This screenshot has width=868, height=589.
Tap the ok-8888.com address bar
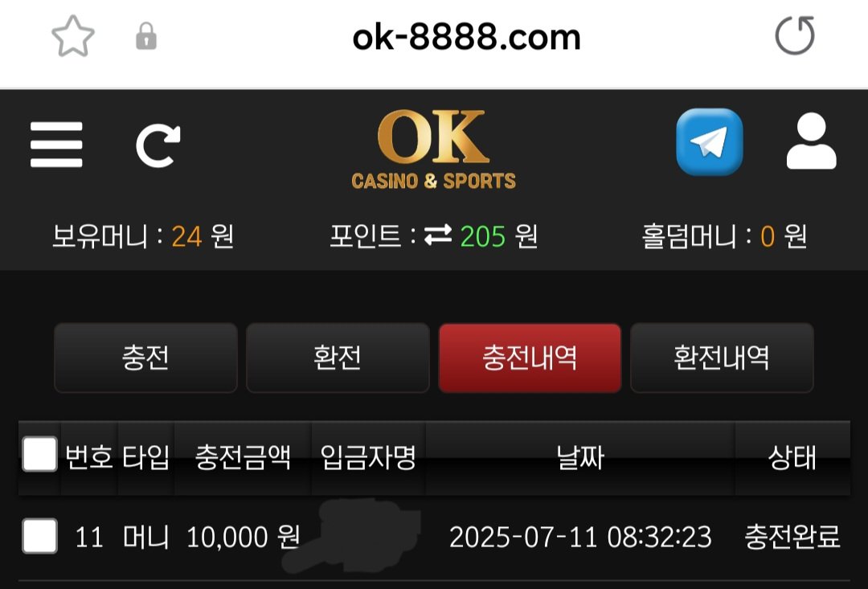pos(467,37)
